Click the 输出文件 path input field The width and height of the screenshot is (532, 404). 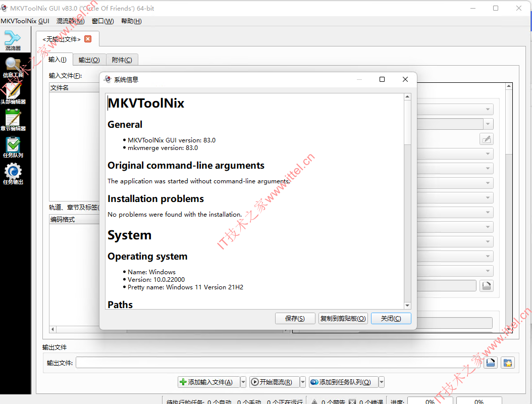pyautogui.click(x=279, y=363)
